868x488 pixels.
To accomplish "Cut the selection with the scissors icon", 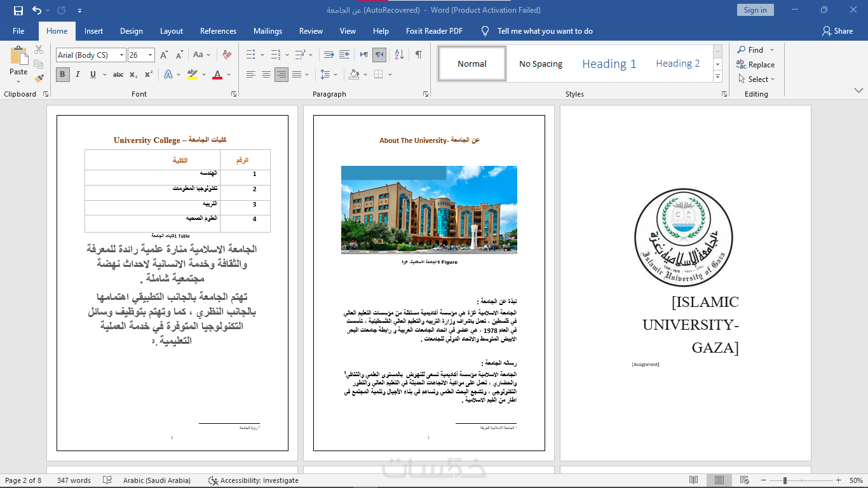I will (x=39, y=50).
